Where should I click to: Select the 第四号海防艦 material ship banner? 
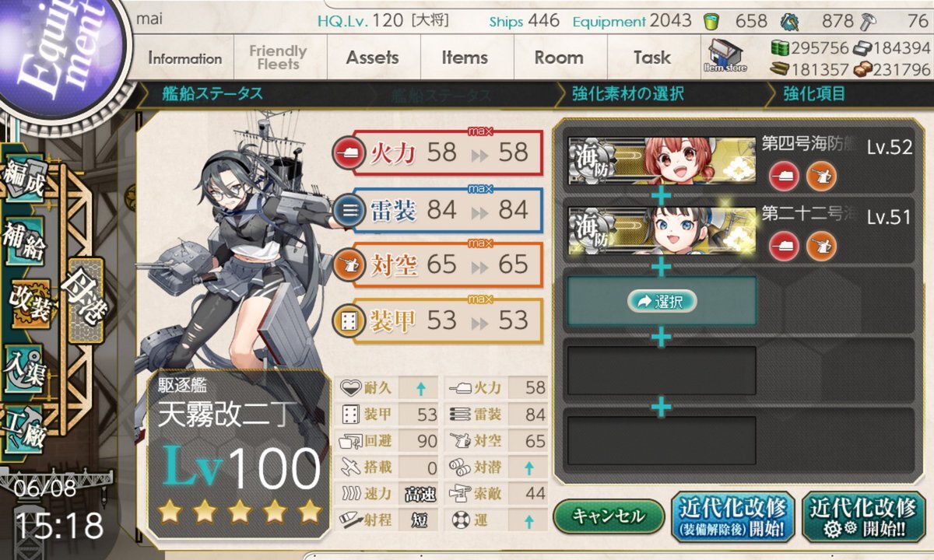click(662, 161)
